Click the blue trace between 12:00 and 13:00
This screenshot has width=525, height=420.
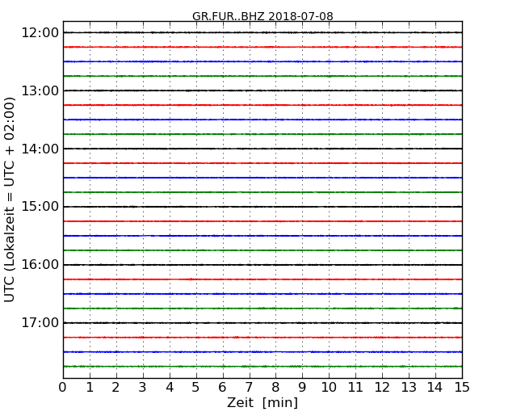[262, 61]
